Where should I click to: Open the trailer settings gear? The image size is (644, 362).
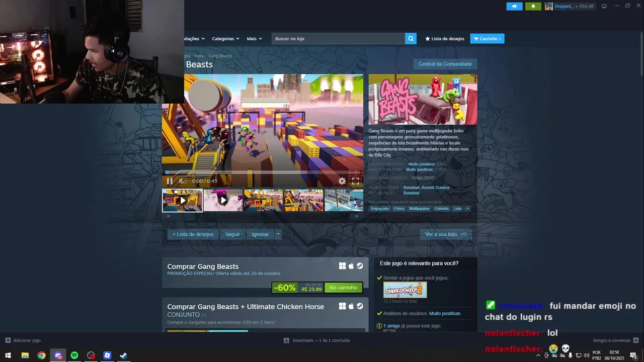(342, 181)
